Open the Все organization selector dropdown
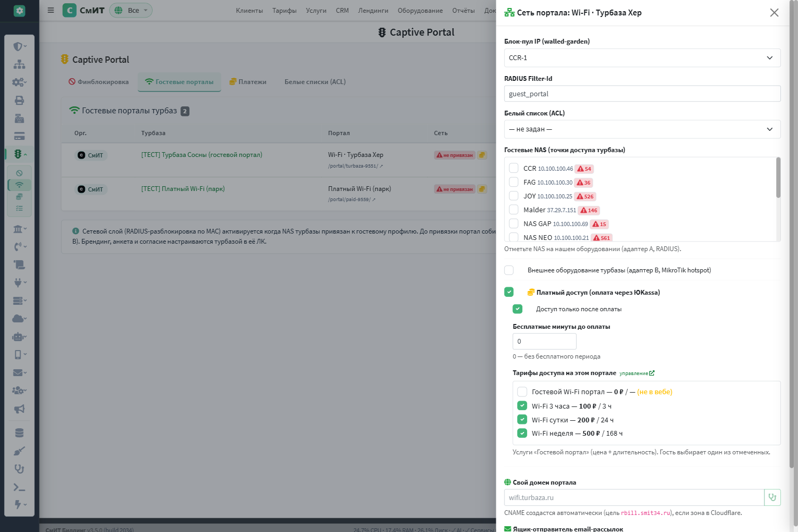This screenshot has height=532, width=798. (x=131, y=10)
